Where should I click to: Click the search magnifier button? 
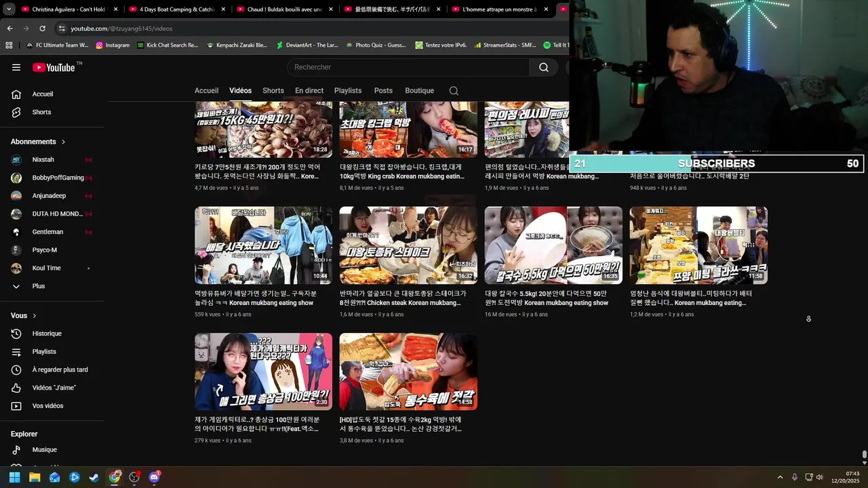click(x=544, y=67)
